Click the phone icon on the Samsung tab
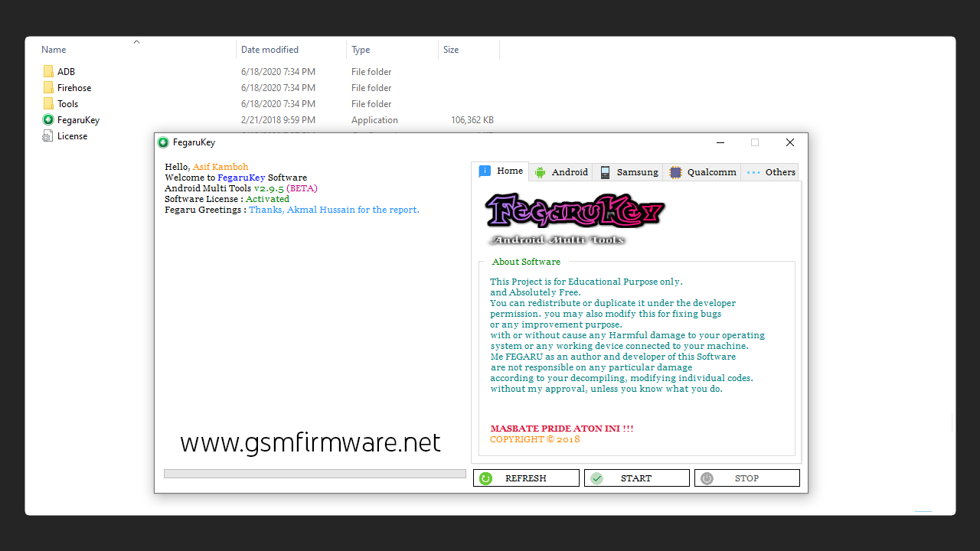The image size is (980, 551). (x=606, y=171)
